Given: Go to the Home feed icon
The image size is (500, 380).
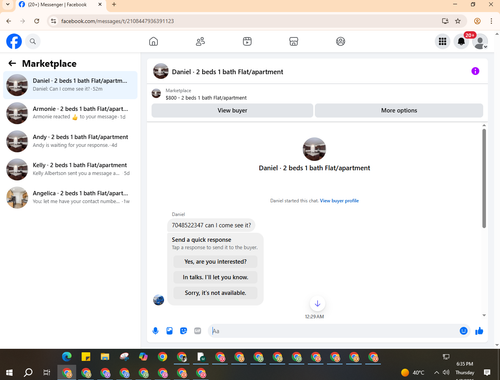Looking at the screenshot, I should coord(153,41).
